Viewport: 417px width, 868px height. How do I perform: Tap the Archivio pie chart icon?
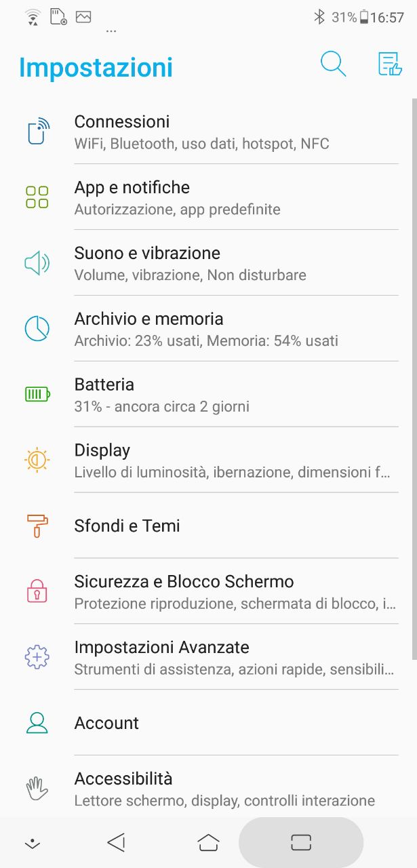pyautogui.click(x=37, y=328)
